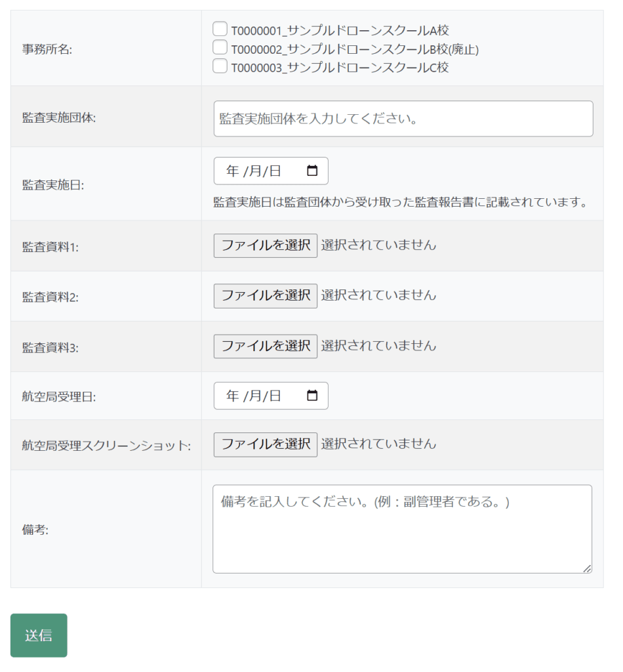Select the month segment of 航空局受理日

(x=255, y=396)
